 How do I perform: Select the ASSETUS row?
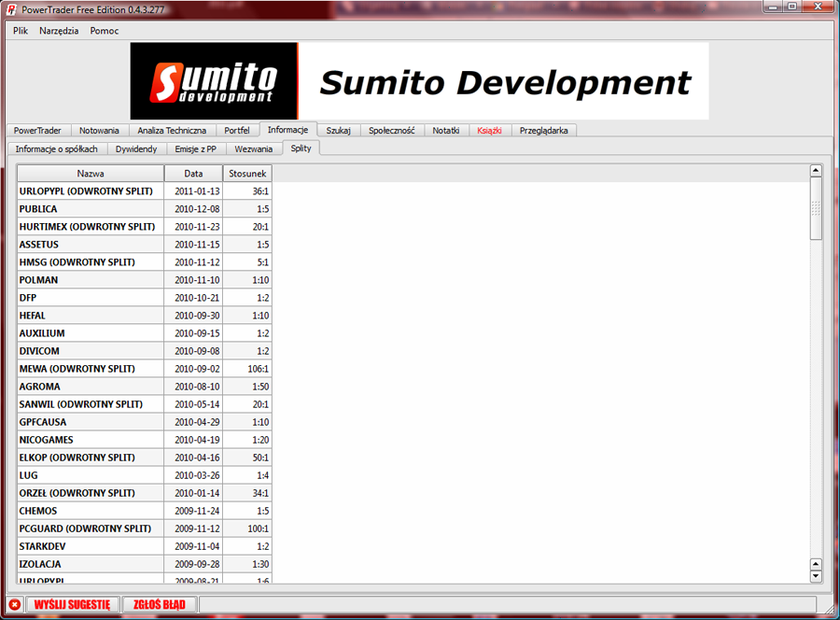145,245
